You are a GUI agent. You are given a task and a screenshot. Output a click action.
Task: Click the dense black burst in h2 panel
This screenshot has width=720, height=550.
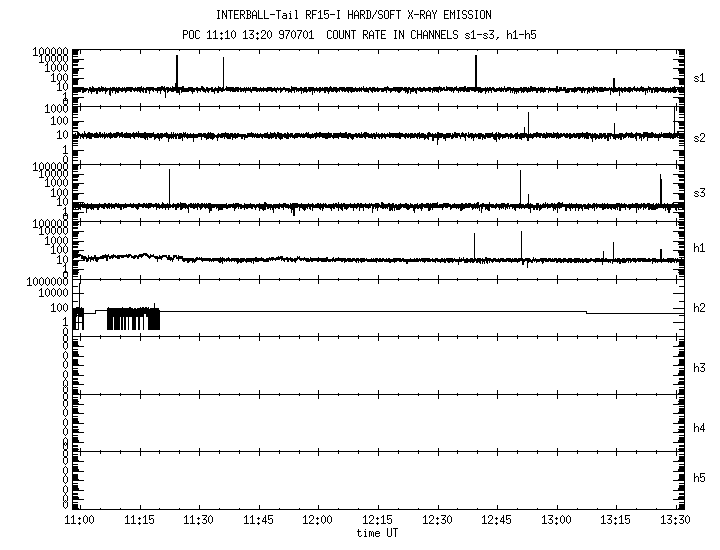[133, 318]
